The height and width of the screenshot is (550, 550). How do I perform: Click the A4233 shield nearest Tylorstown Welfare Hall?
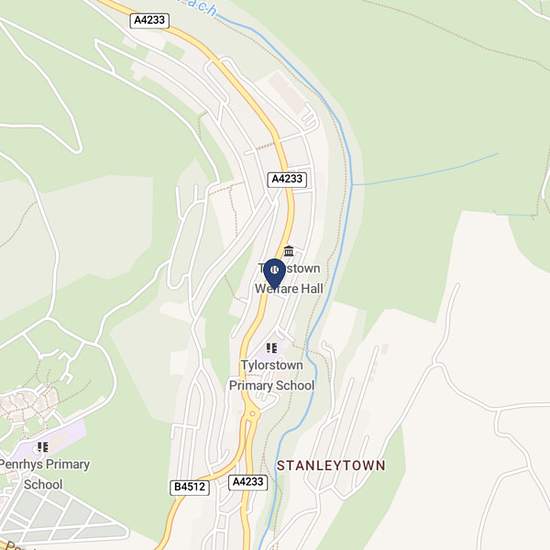pos(287,179)
